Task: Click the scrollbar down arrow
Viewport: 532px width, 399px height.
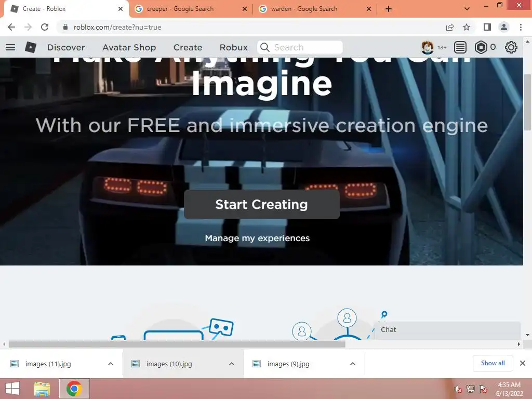Action: click(527, 335)
